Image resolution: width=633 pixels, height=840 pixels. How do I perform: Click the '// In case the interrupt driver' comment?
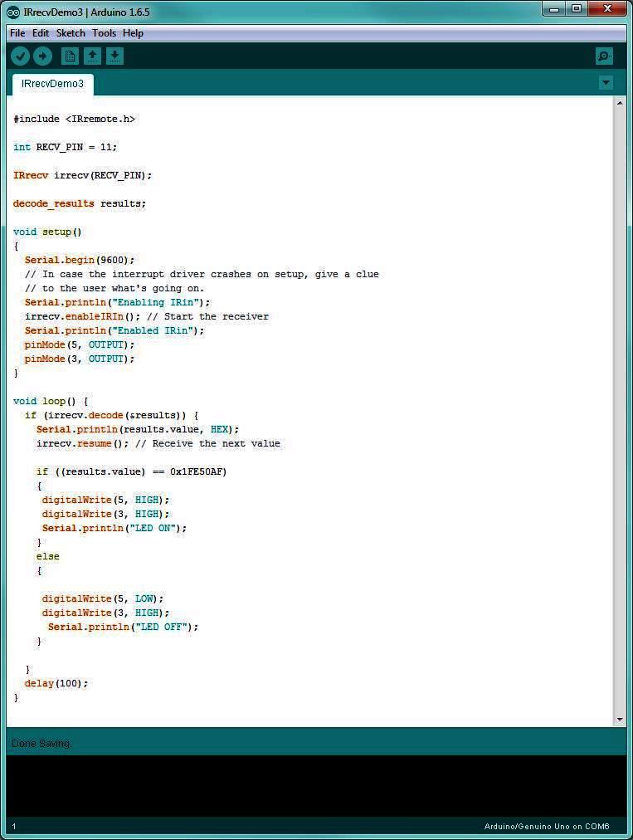[x=202, y=274]
